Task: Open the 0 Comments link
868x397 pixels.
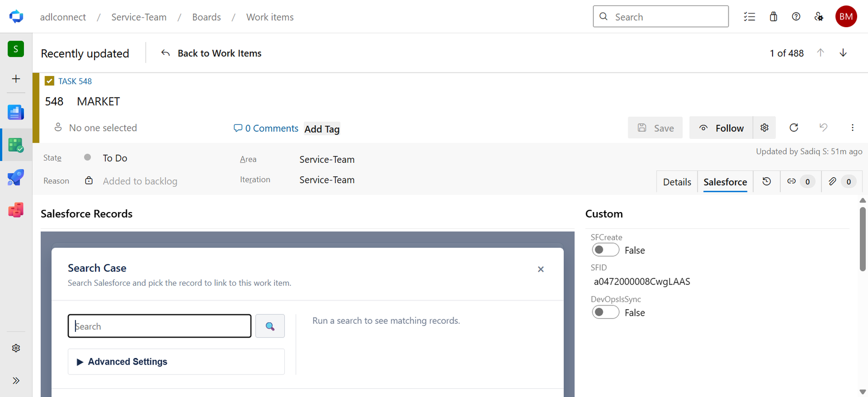Action: (x=266, y=128)
